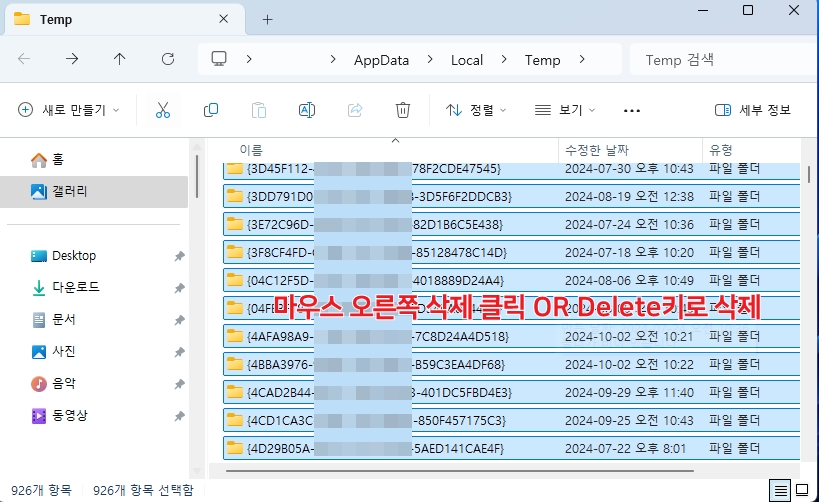This screenshot has width=819, height=502.
Task: Select folder starting {3D45F112-
Action: coord(511,170)
